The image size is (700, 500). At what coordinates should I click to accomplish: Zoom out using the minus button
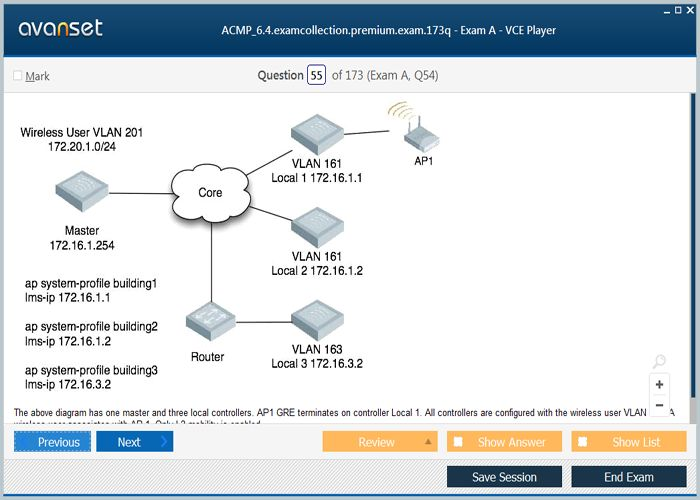(659, 405)
